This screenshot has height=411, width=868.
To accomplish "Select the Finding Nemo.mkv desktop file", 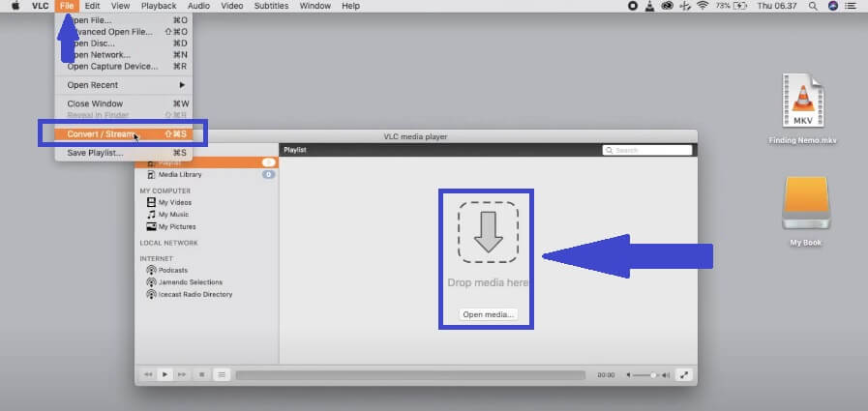I will [802, 109].
